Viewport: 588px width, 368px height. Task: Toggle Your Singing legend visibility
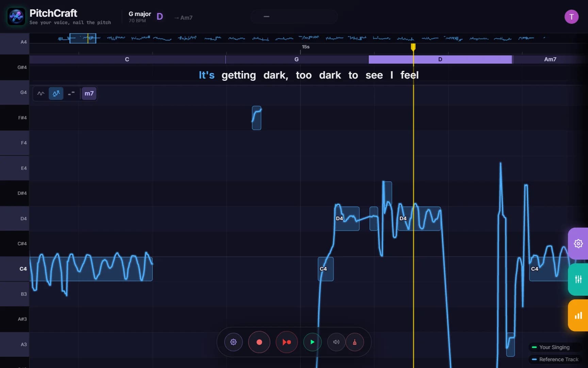click(555, 347)
